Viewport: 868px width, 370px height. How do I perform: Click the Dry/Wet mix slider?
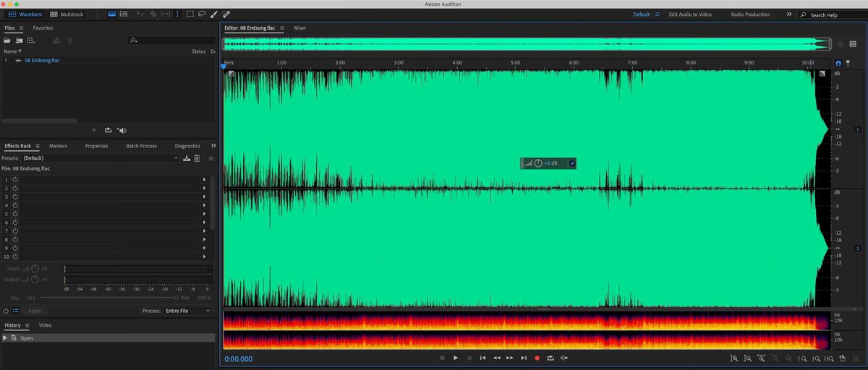coord(109,298)
